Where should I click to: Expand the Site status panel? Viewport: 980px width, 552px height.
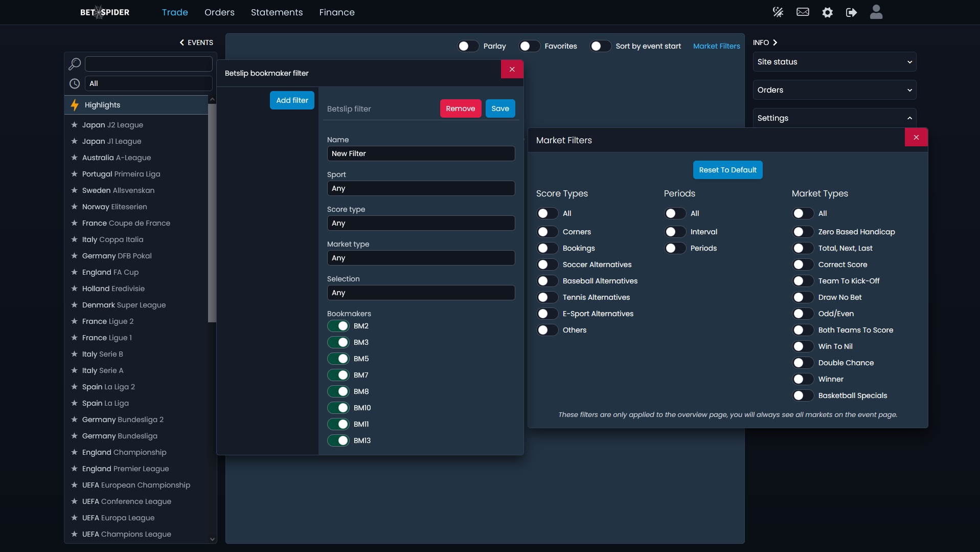coord(834,62)
